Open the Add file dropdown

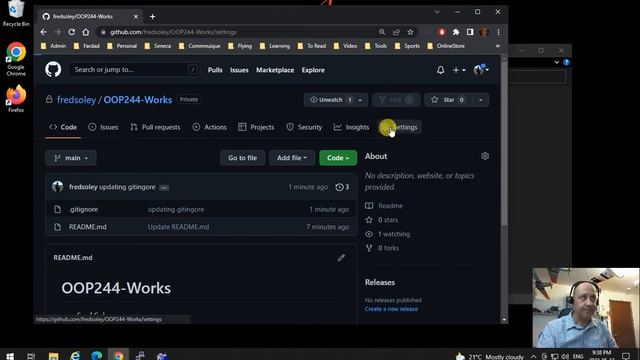pos(292,158)
